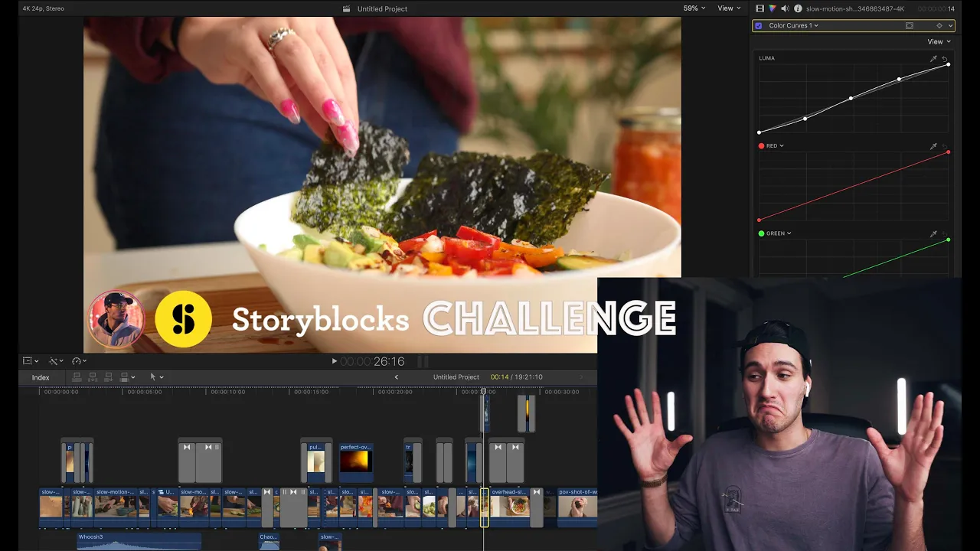Click the audio meters icon beside timecode
Viewport: 980px width, 551px height.
423,361
